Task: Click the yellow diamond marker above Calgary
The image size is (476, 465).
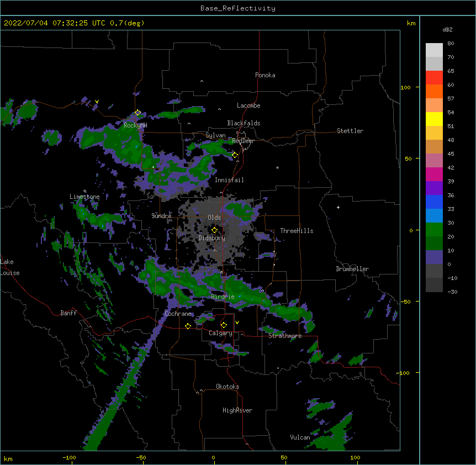Action: click(x=224, y=325)
